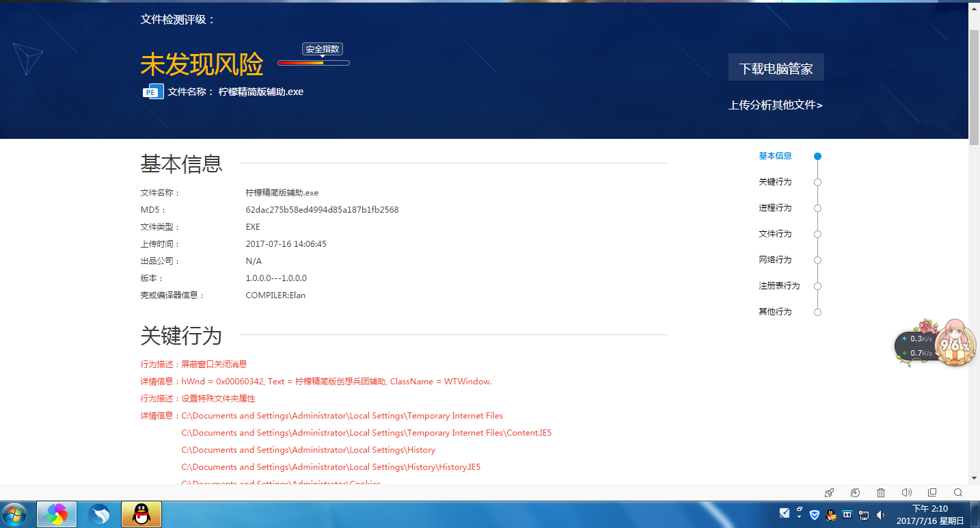
Task: Click the hollow dot beside 文件行为
Action: pyautogui.click(x=817, y=234)
